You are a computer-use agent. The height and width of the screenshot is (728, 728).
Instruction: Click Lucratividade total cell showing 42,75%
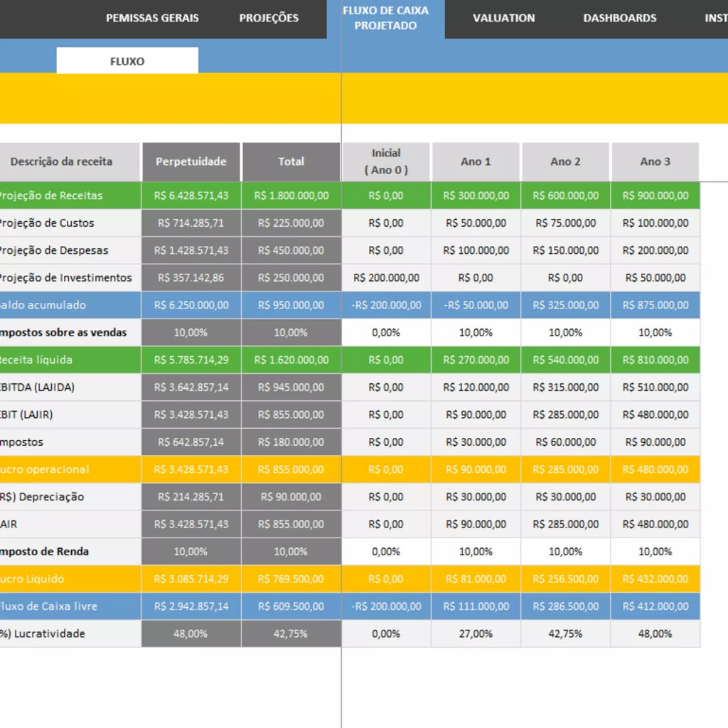click(x=291, y=633)
